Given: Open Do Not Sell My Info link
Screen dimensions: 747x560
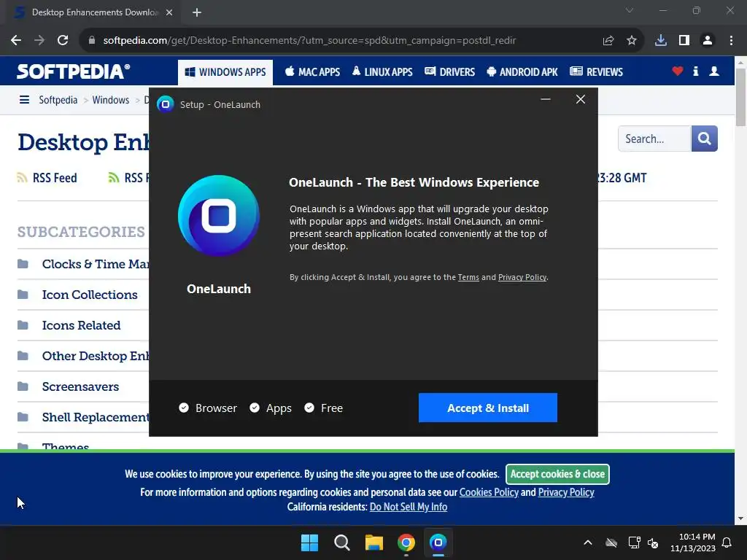Looking at the screenshot, I should (x=409, y=507).
